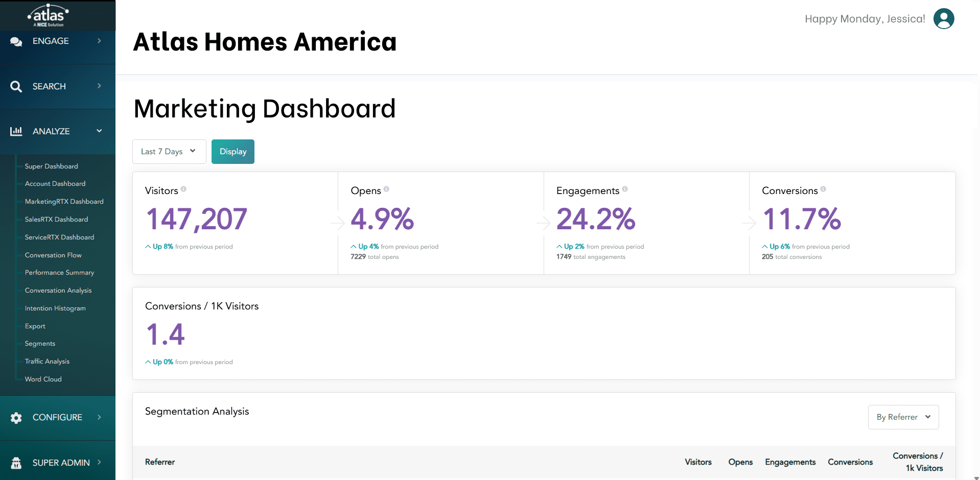Click the SEARCH menu label
Screen dimensions: 980x480
click(49, 86)
